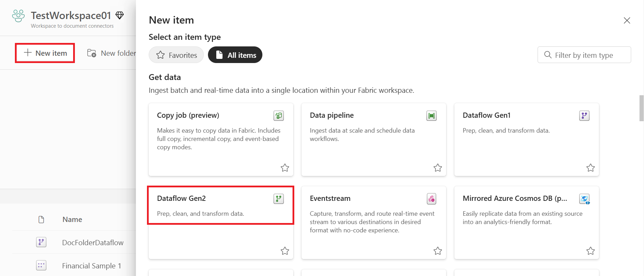Select the All items filter tab
Screen dimensions: 644x276
pos(235,55)
